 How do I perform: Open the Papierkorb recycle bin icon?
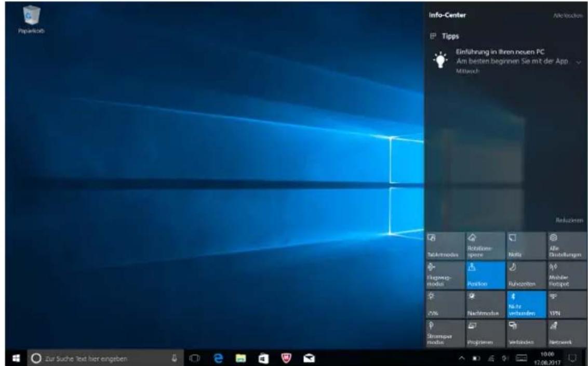click(32, 20)
